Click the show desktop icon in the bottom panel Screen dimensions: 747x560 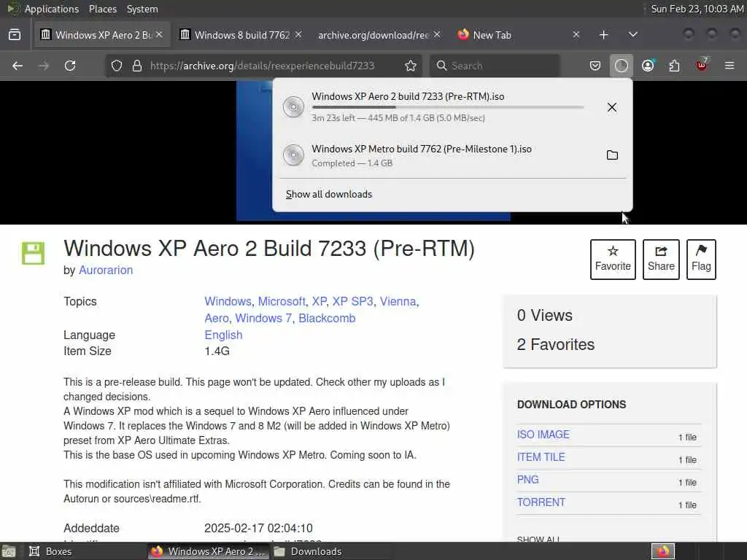9,552
